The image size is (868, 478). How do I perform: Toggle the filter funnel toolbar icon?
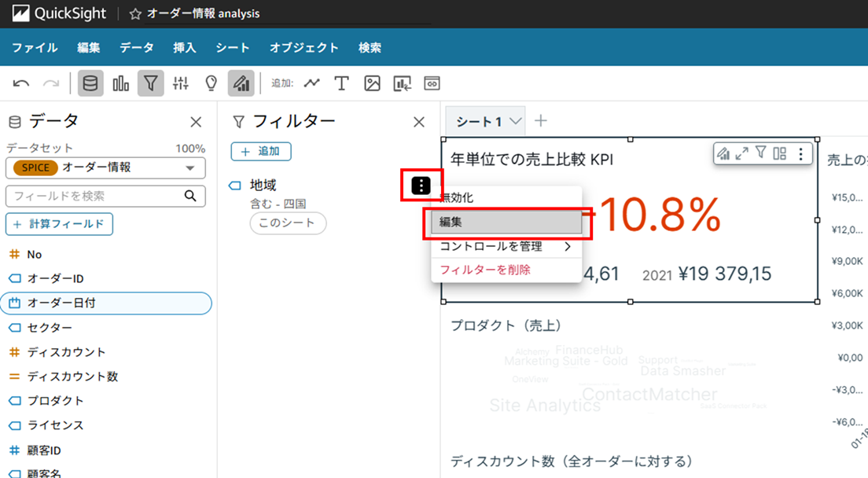(151, 83)
